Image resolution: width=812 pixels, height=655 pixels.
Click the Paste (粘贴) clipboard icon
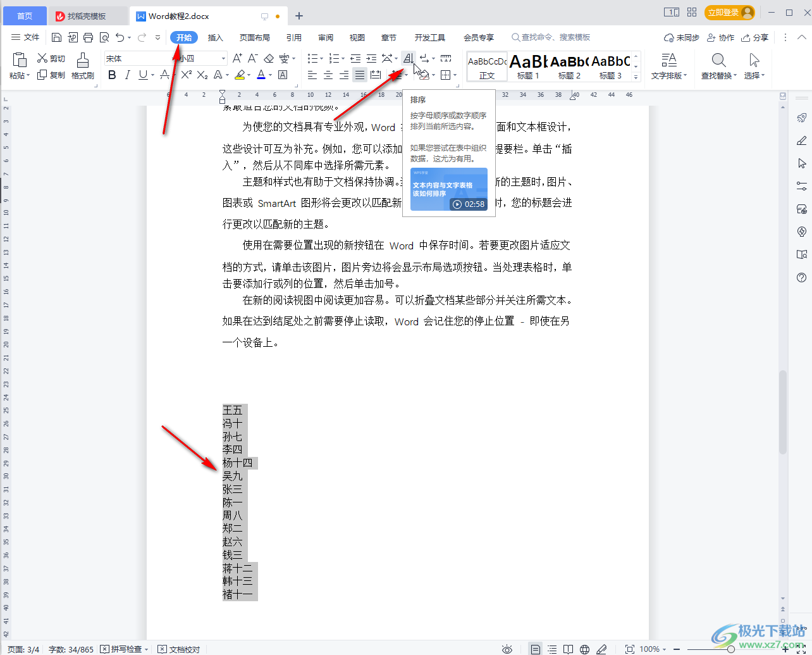click(x=20, y=60)
